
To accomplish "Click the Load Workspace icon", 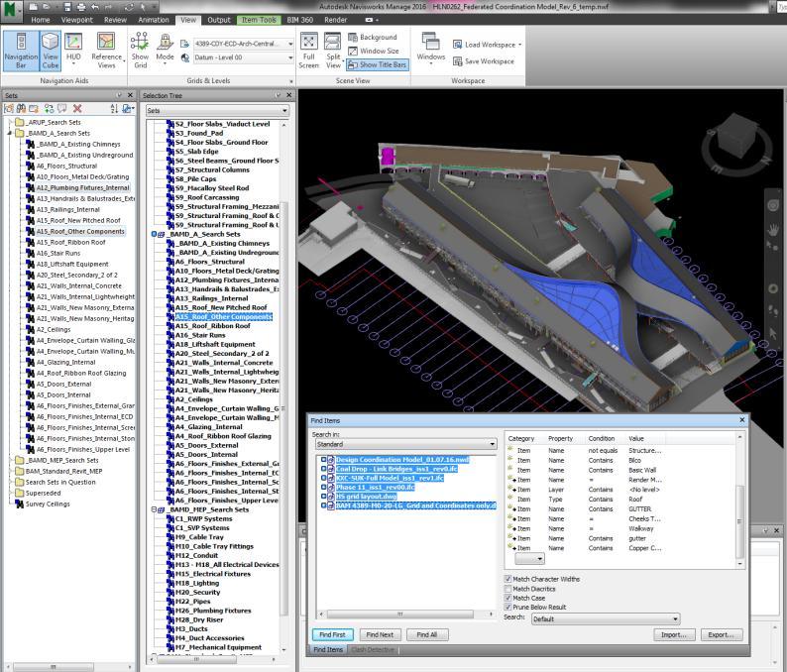I will click(x=457, y=45).
